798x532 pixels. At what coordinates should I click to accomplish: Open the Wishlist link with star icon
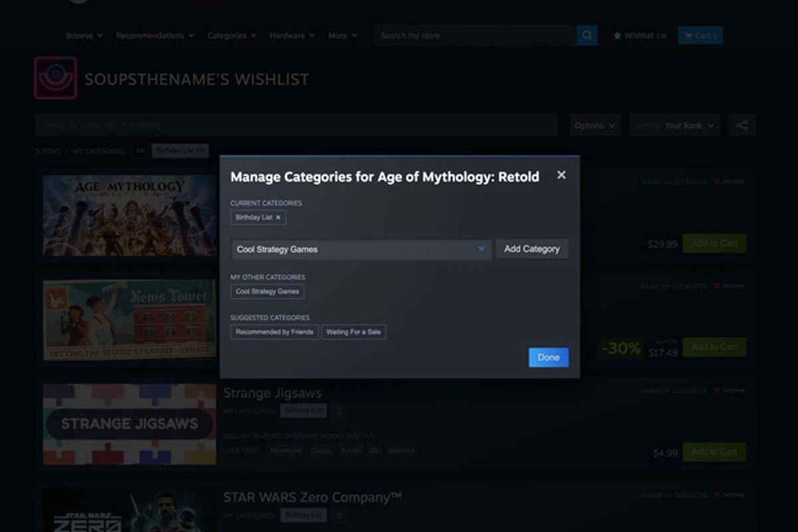pos(640,35)
